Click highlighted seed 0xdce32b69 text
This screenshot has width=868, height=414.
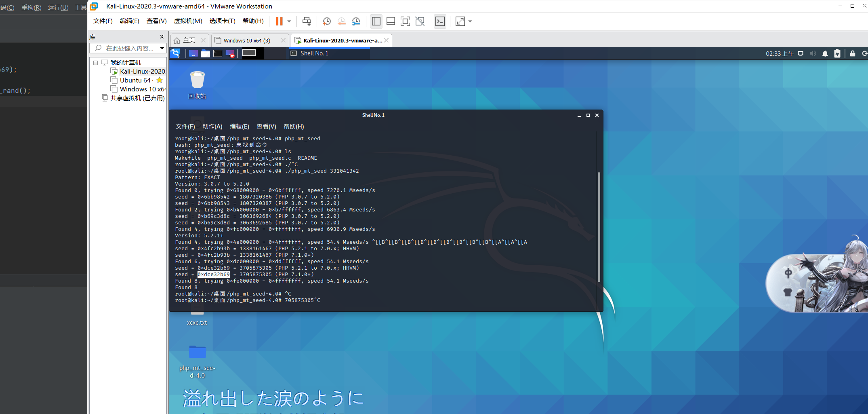click(214, 275)
